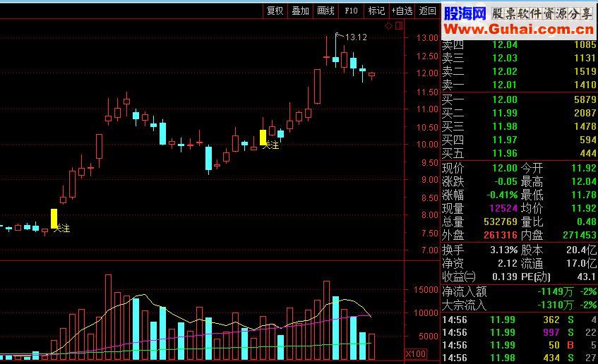Click the PE(动) value 43.1

tap(587, 277)
